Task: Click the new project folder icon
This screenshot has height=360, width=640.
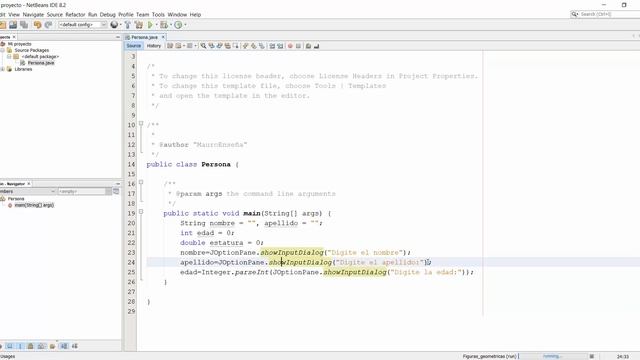Action: [x=2, y=25]
